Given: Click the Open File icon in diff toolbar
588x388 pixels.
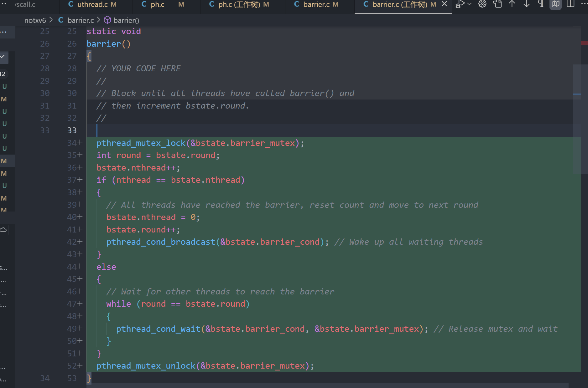Looking at the screenshot, I should (497, 4).
